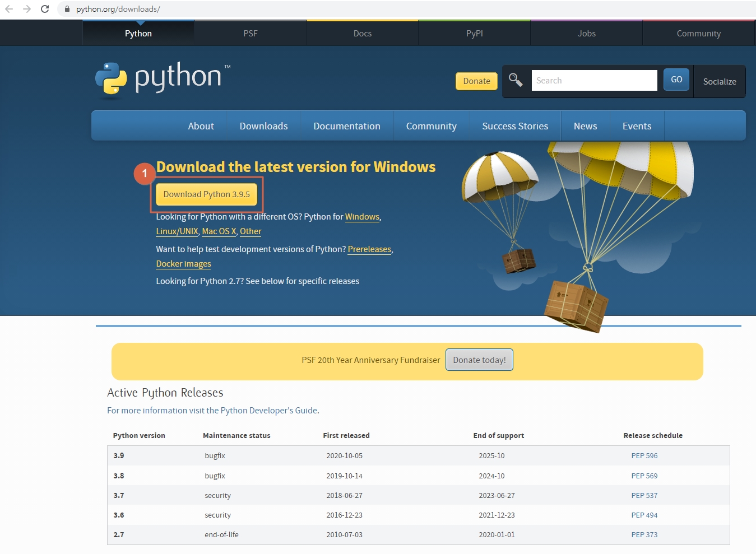Open the Jobs top tab
756x554 pixels.
point(587,33)
